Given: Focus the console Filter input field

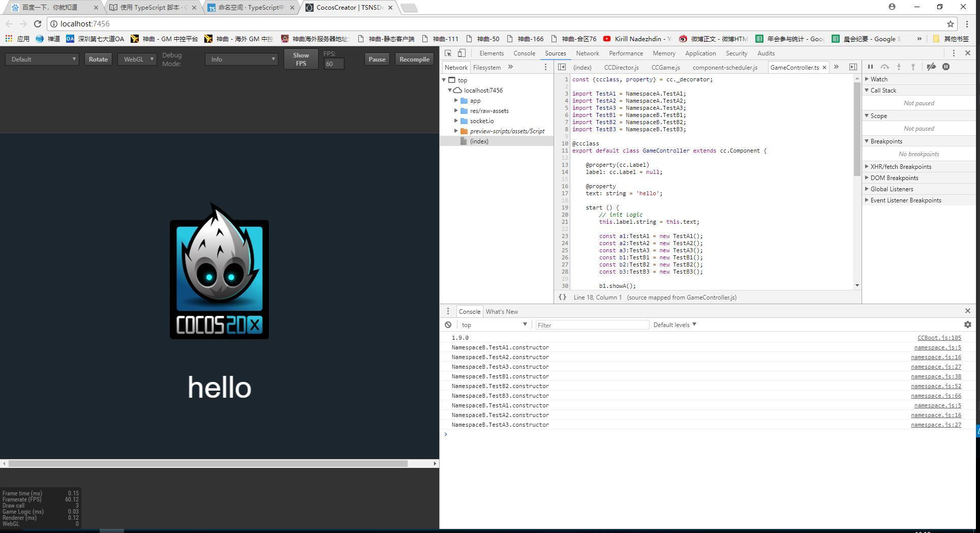Looking at the screenshot, I should [x=592, y=325].
